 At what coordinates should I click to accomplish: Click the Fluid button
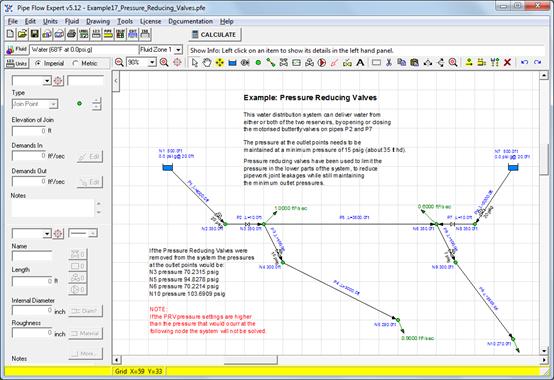coord(16,49)
